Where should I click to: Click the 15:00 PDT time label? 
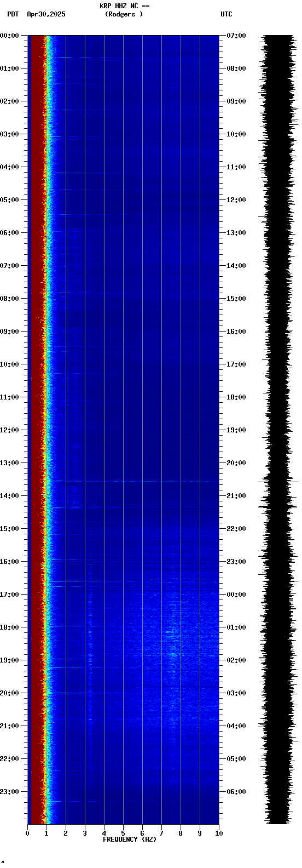[x=10, y=529]
